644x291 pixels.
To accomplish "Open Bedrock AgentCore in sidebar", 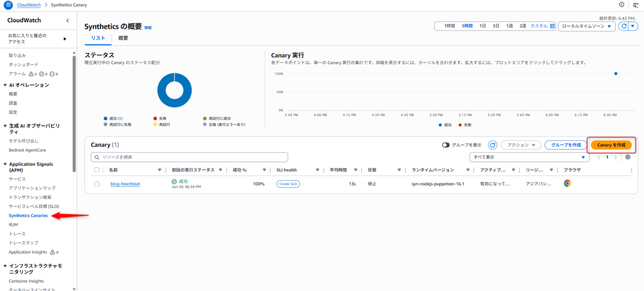I will click(28, 150).
